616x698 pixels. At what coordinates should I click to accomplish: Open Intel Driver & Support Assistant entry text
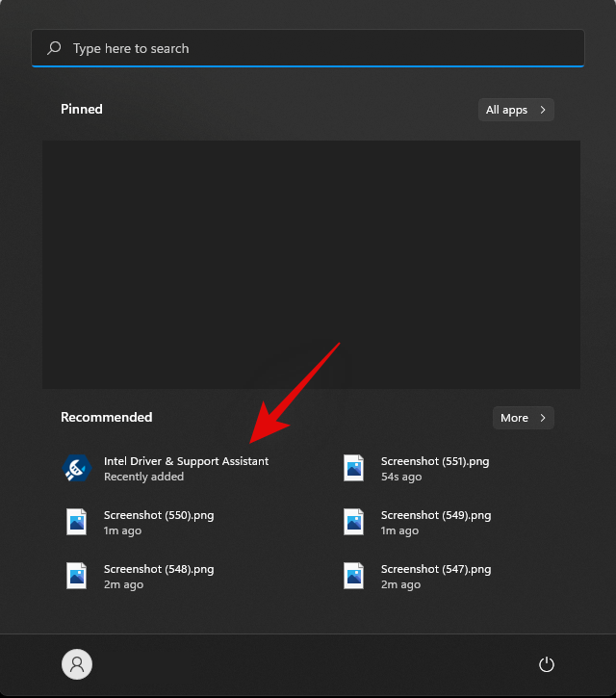point(186,461)
